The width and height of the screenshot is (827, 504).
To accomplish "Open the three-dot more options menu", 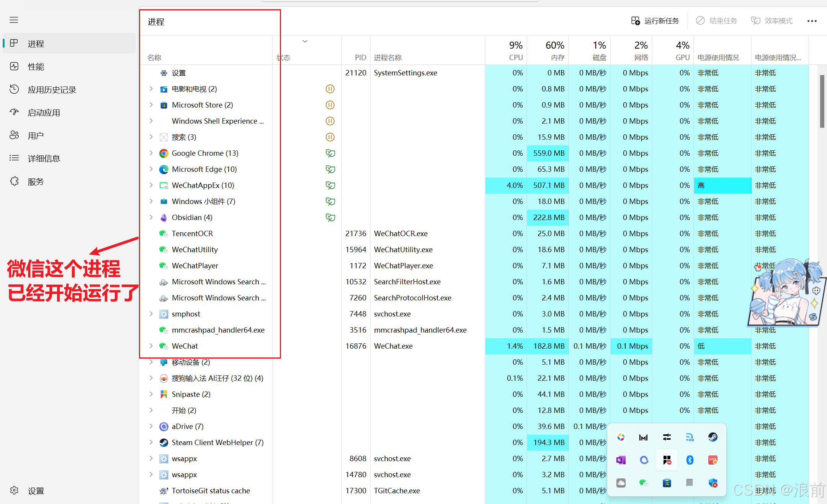I will 812,21.
